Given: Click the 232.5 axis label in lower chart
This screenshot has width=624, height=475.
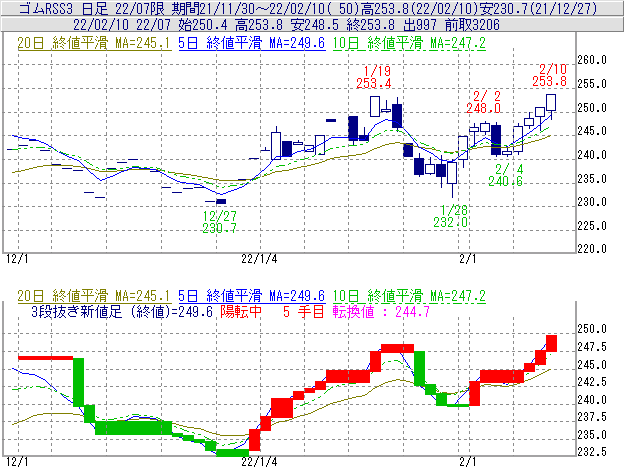Looking at the screenshot, I should click(x=592, y=452).
